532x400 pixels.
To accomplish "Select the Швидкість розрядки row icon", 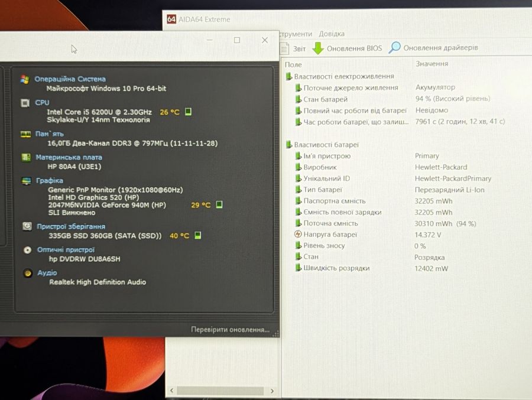I will [299, 268].
